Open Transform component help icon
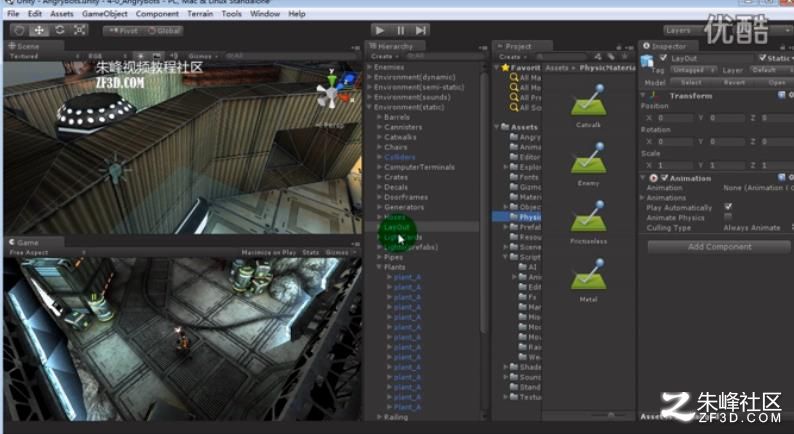 click(782, 96)
